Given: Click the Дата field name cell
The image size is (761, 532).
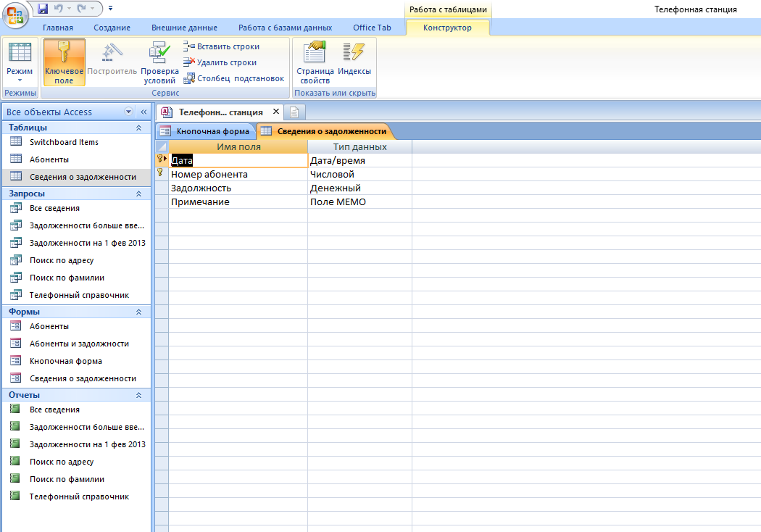Looking at the screenshot, I should (238, 161).
